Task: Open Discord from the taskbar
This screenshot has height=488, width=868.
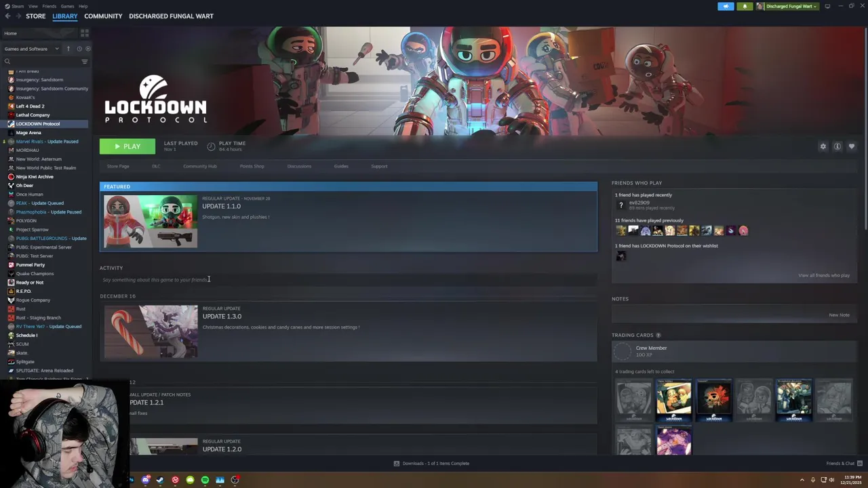Action: pos(146,480)
